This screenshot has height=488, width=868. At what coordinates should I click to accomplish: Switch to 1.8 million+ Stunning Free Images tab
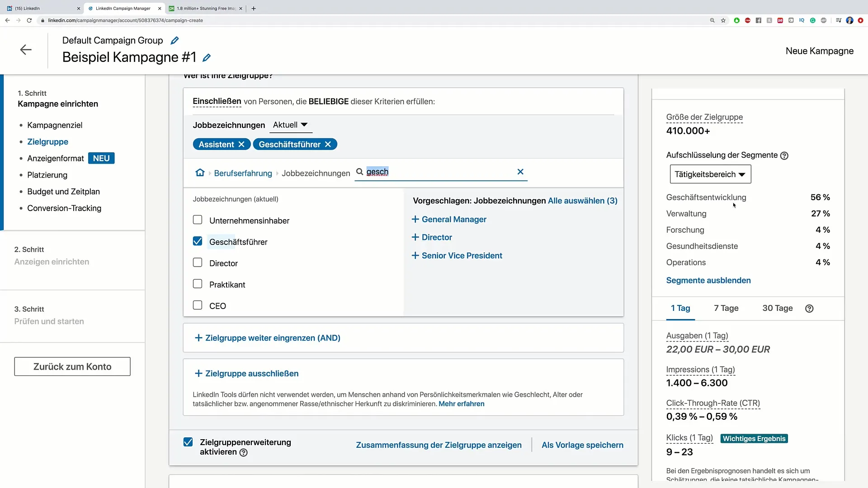click(206, 8)
